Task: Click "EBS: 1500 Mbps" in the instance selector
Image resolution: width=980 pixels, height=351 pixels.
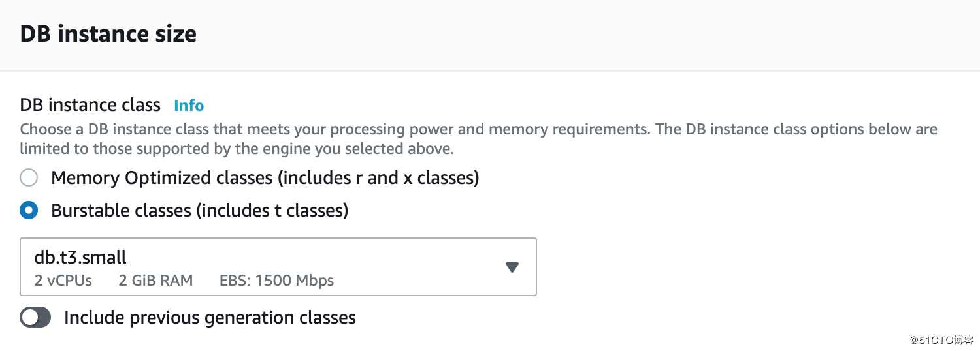Action: point(276,281)
